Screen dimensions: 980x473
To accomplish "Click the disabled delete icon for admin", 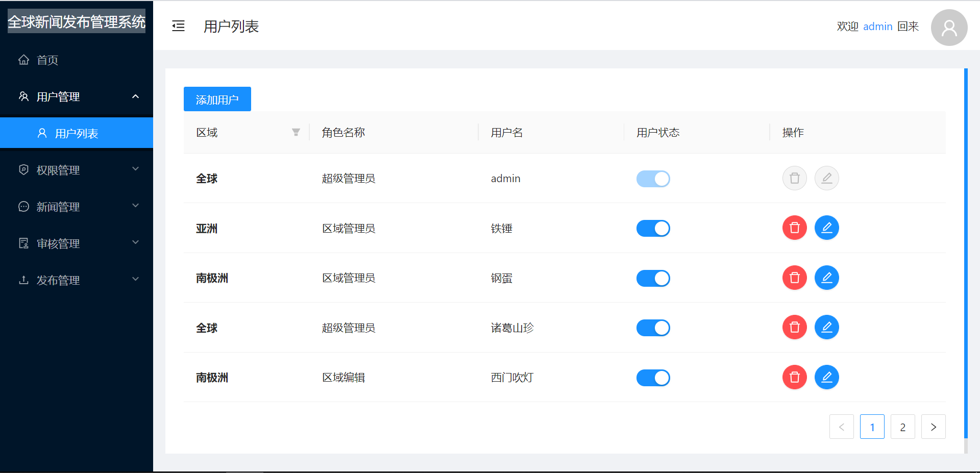I will point(794,178).
